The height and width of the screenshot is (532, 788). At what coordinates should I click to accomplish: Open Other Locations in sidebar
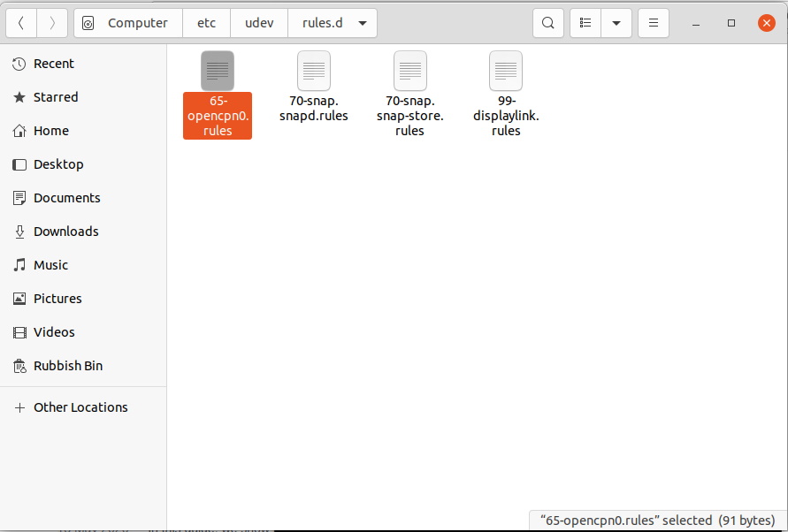click(80, 407)
